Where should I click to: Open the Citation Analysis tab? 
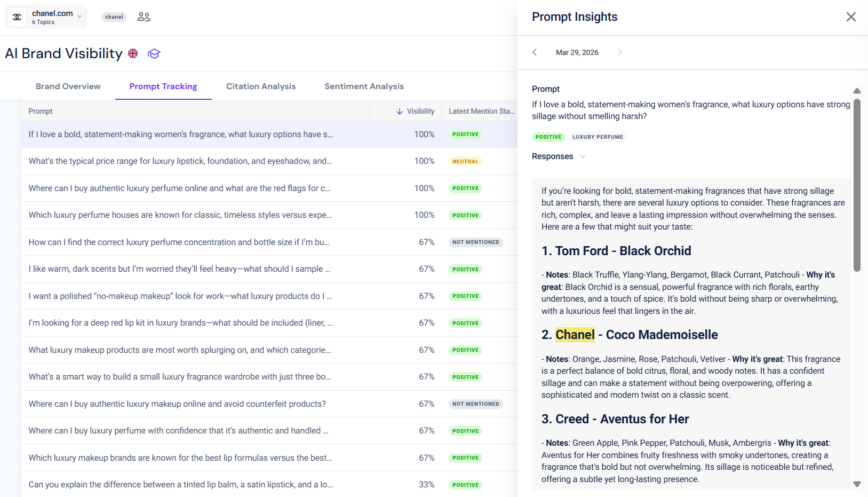[x=261, y=86]
